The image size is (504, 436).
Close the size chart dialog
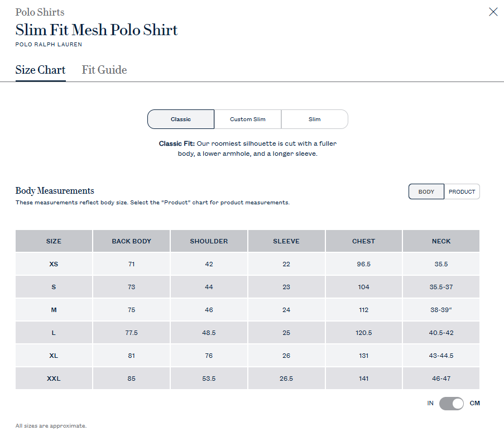pos(493,12)
